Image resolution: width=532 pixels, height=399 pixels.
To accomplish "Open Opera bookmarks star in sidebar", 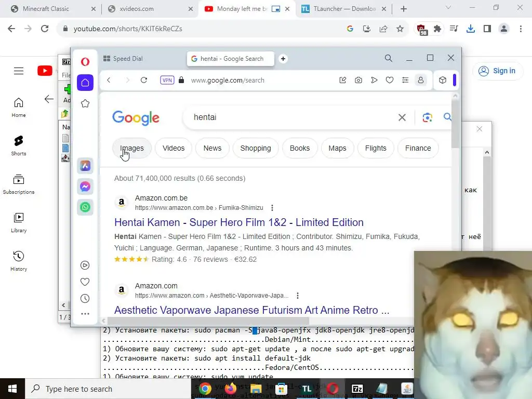I will click(x=85, y=103).
